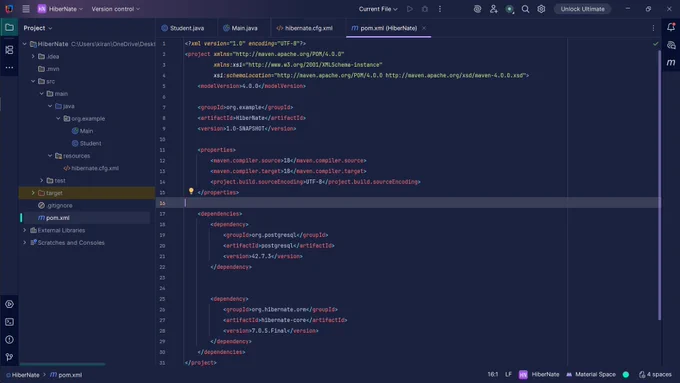Open the Version control dropdown menu

115,9
